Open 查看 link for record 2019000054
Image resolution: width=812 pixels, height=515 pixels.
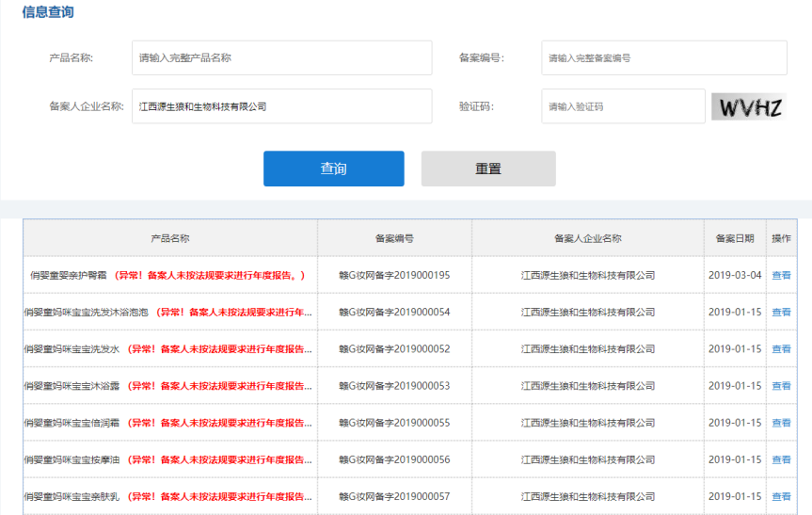coord(781,313)
